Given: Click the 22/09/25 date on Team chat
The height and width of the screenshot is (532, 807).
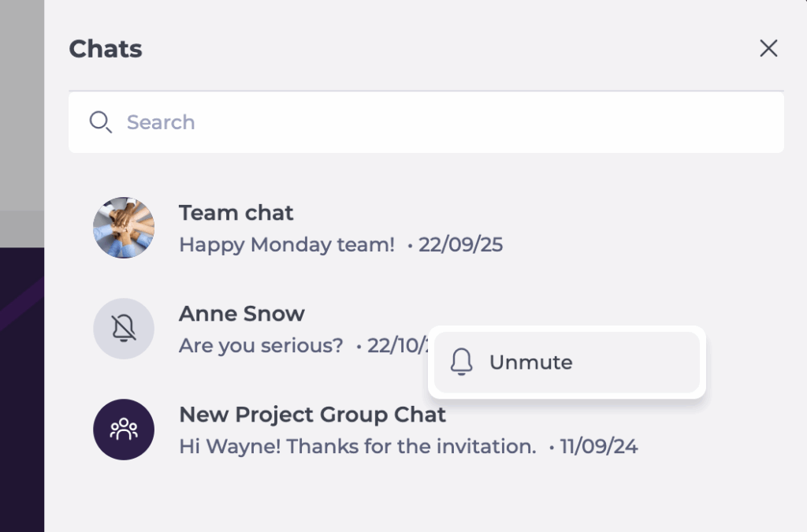Looking at the screenshot, I should (460, 245).
